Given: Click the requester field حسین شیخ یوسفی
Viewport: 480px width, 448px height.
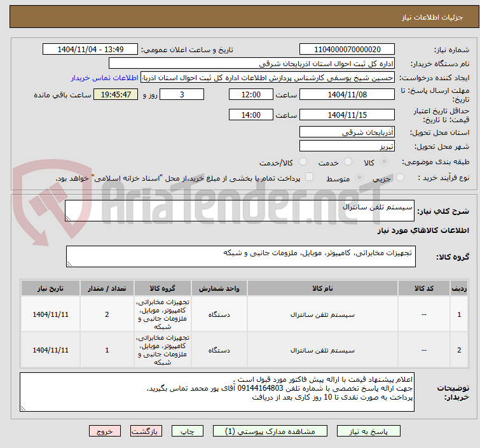Looking at the screenshot, I should (x=268, y=78).
